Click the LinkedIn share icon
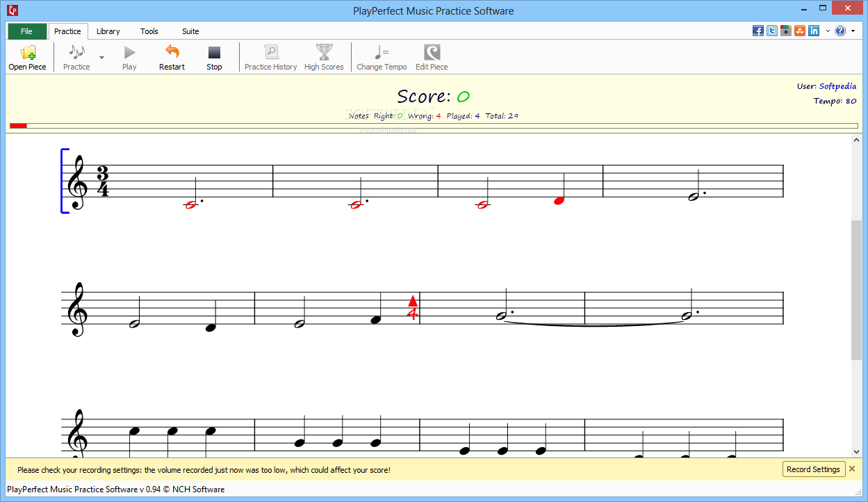This screenshot has height=502, width=868. [x=814, y=31]
